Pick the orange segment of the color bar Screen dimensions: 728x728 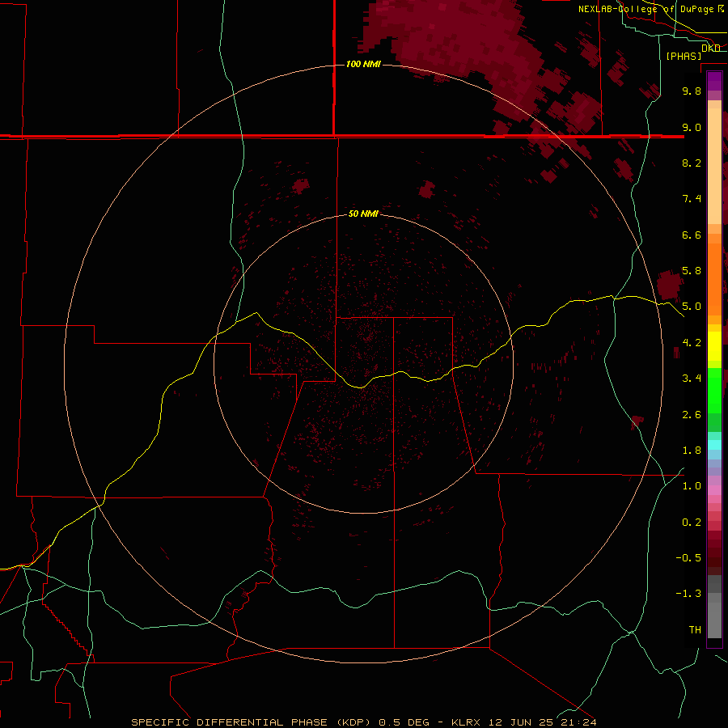point(714,280)
